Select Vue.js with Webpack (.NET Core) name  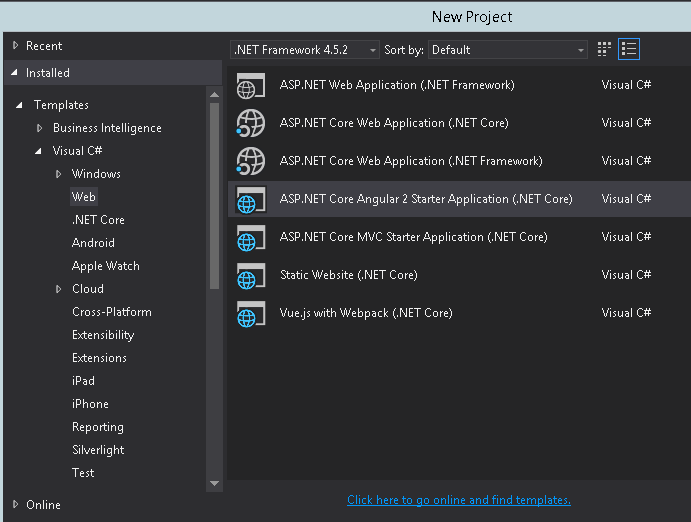[x=366, y=313]
